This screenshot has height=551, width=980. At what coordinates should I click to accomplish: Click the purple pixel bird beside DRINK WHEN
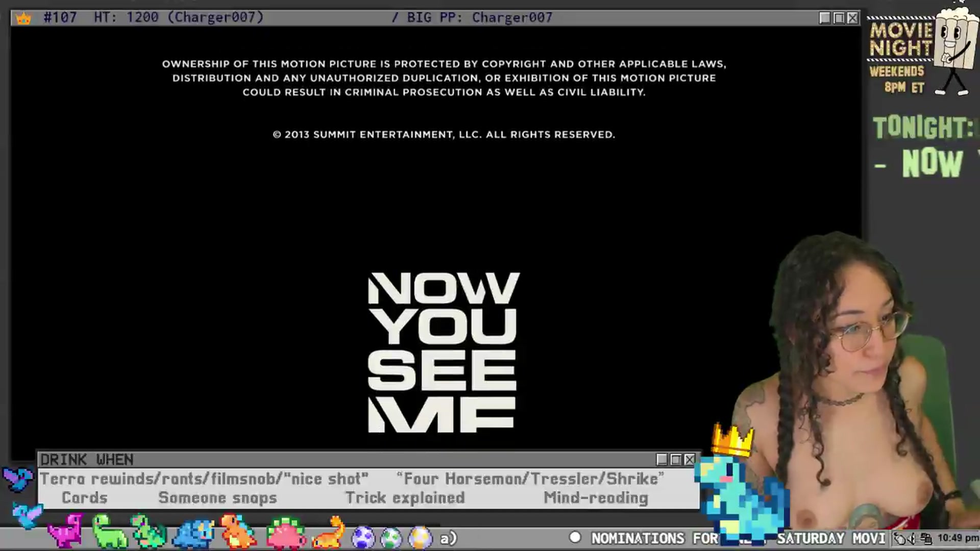click(18, 479)
